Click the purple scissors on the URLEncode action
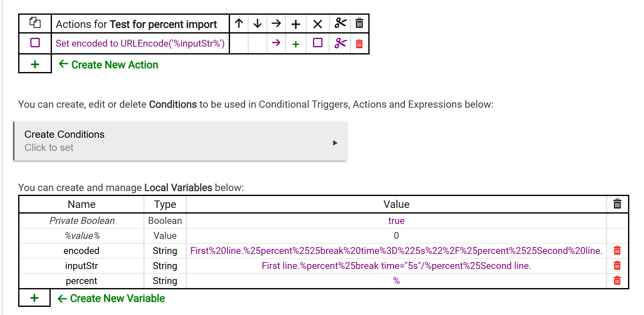The image size is (644, 315). click(x=340, y=43)
